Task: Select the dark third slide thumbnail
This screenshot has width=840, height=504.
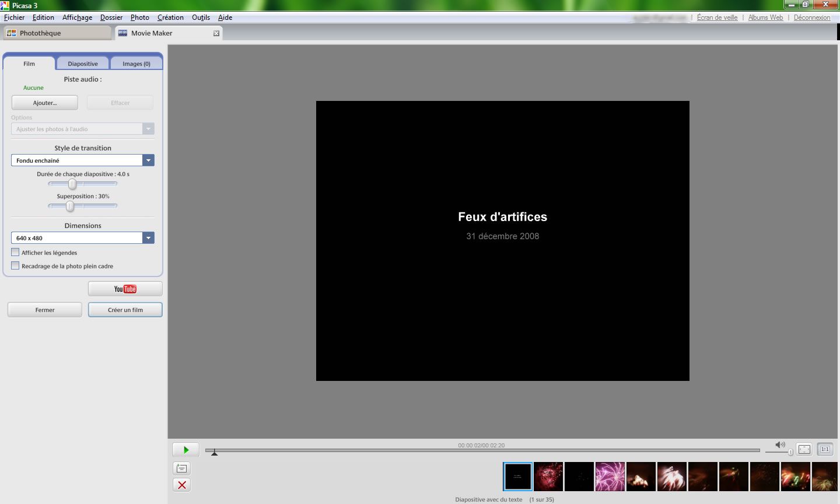Action: (579, 477)
